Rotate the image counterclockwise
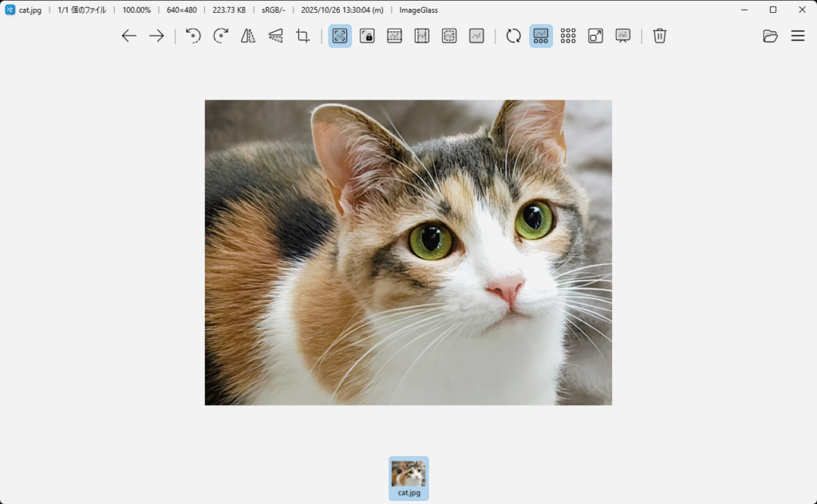 point(193,36)
